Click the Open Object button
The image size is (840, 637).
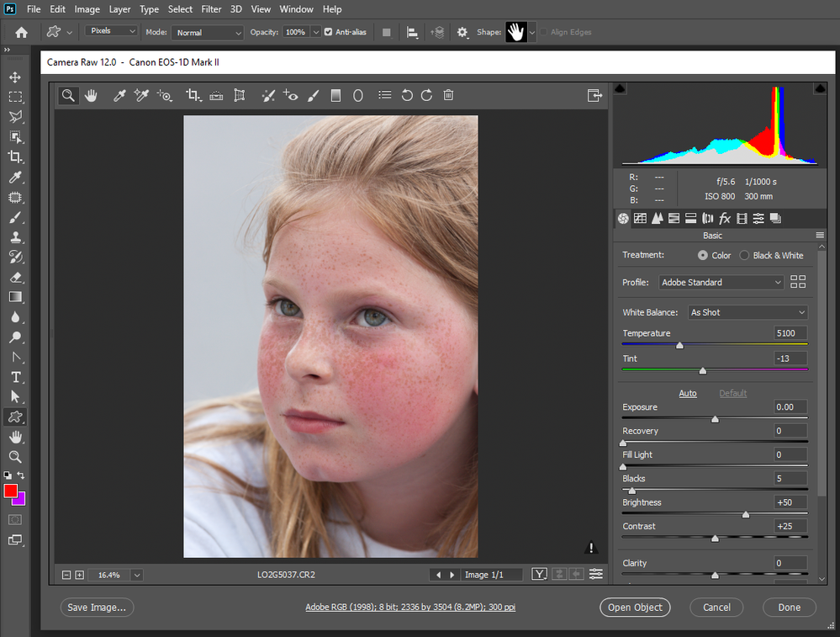[x=635, y=607]
